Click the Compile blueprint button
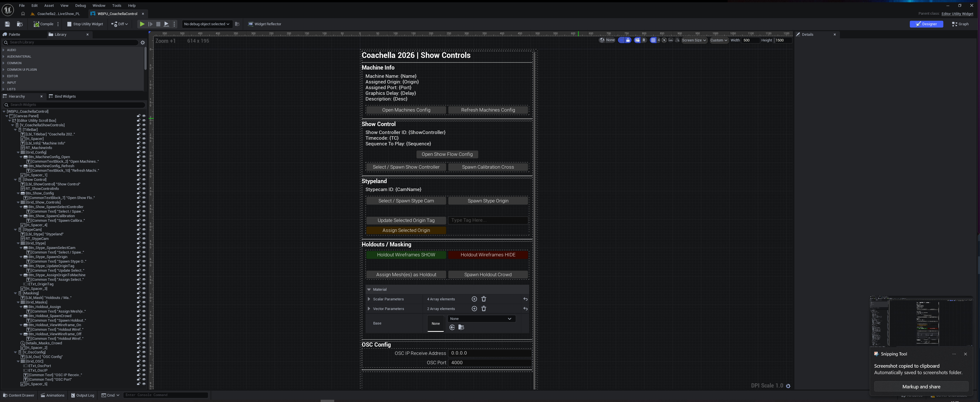Screen dimensions: 980x402 point(43,24)
